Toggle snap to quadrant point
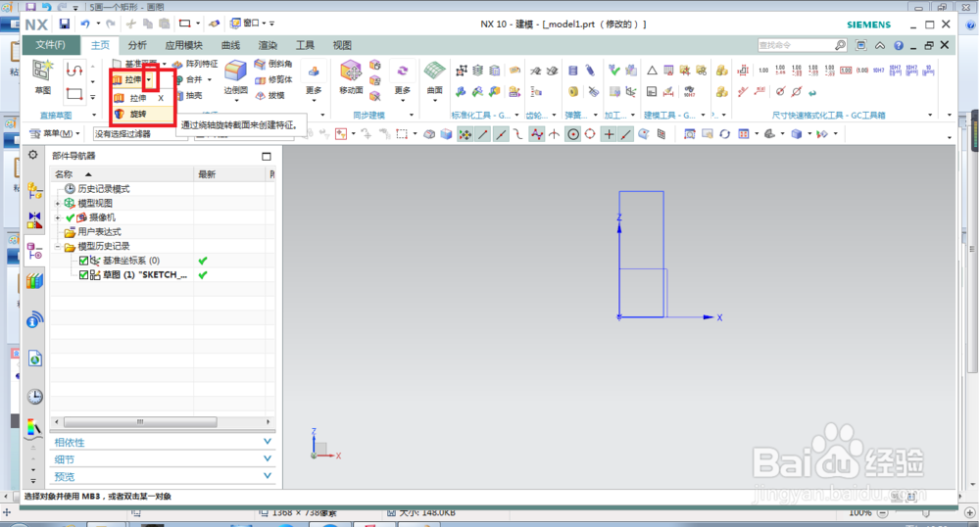This screenshot has height=527, width=980. pos(590,133)
